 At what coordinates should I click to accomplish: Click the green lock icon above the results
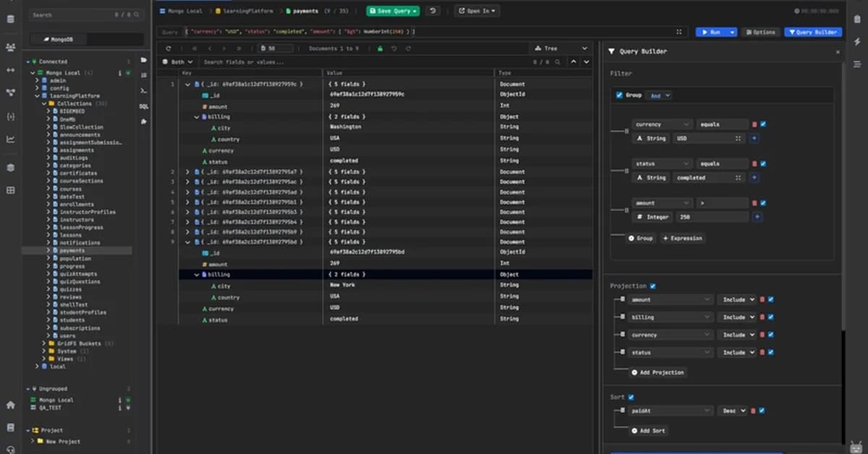(380, 48)
